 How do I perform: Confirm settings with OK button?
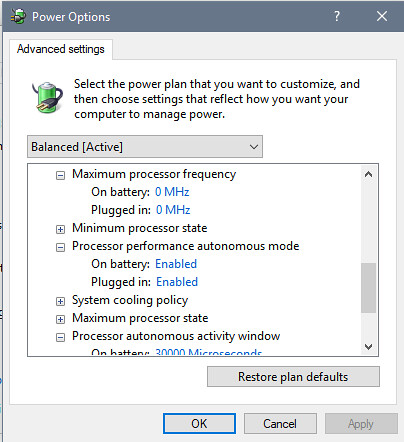click(199, 424)
